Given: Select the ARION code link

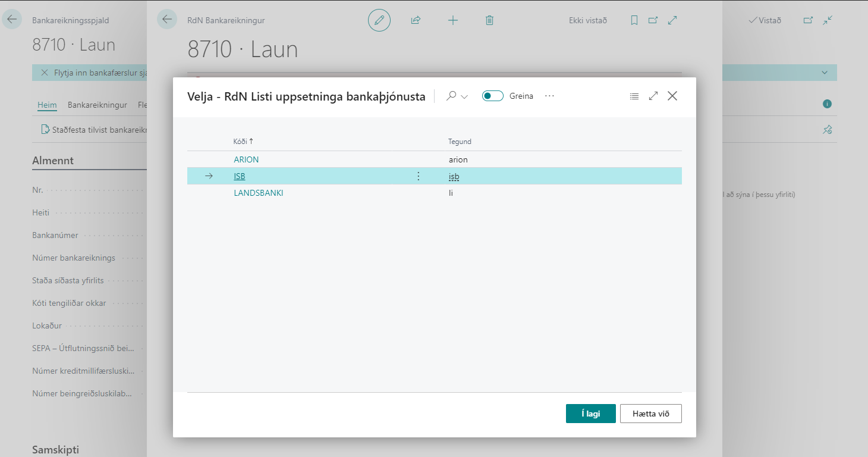Looking at the screenshot, I should [246, 159].
